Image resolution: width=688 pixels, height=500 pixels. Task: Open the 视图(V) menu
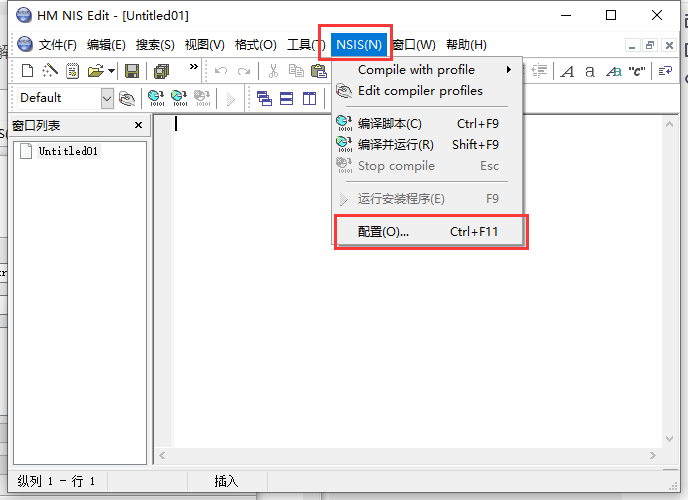204,45
